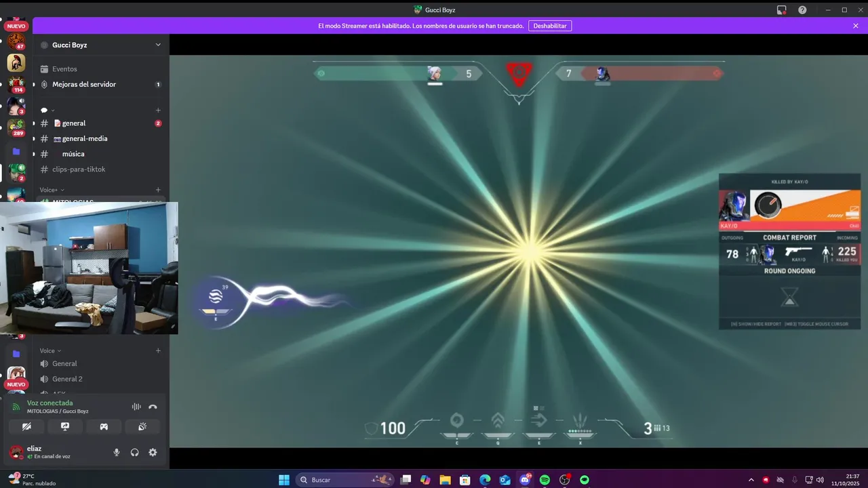Screen dimensions: 868x488
Task: Start screen sharing from voice panel
Action: tap(65, 426)
